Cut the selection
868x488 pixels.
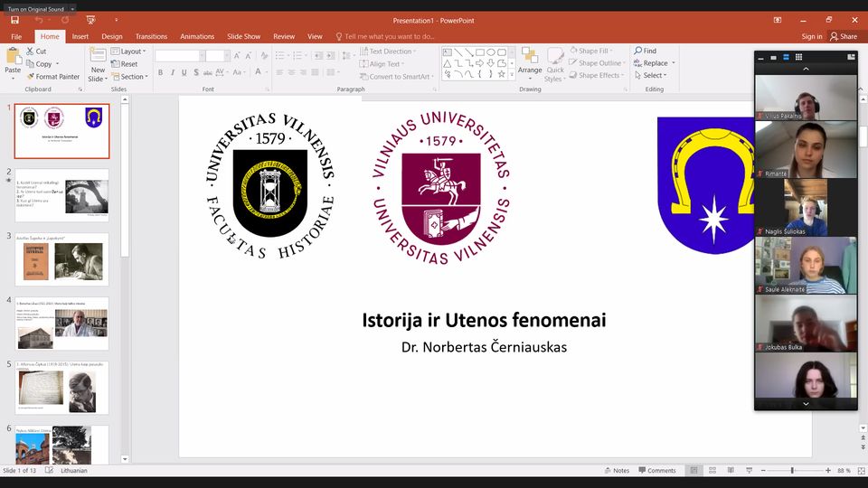coord(36,51)
